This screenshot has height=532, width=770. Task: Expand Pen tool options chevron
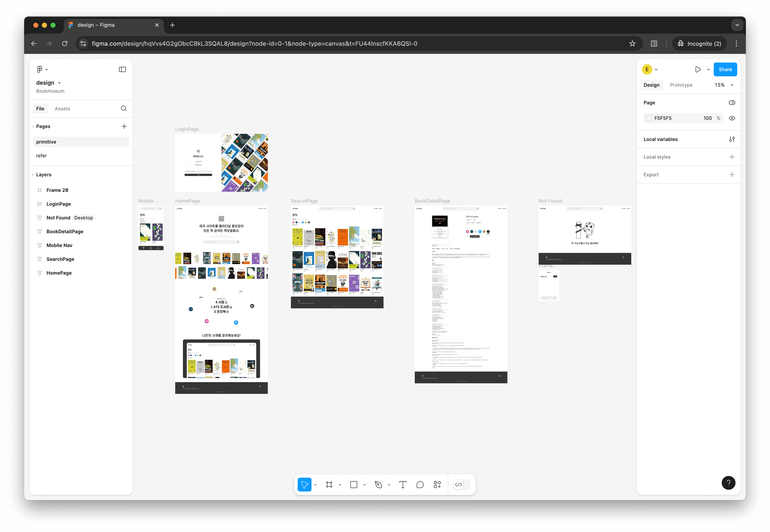pyautogui.click(x=389, y=485)
